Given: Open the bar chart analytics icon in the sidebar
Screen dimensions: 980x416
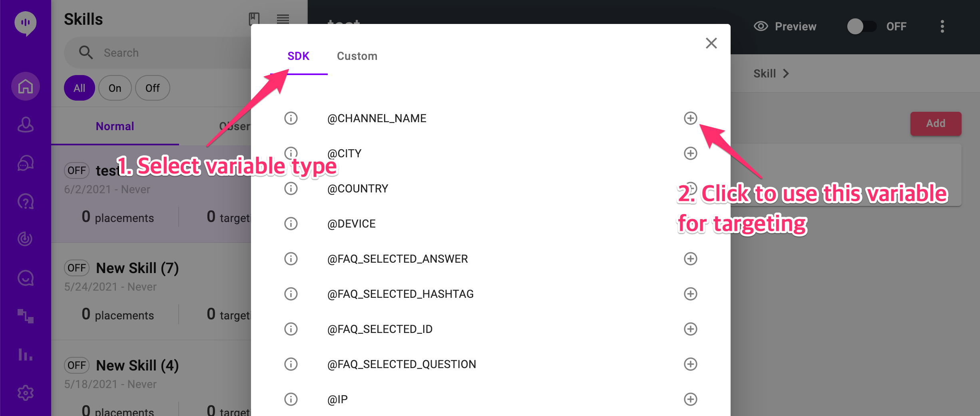Looking at the screenshot, I should click(x=26, y=355).
